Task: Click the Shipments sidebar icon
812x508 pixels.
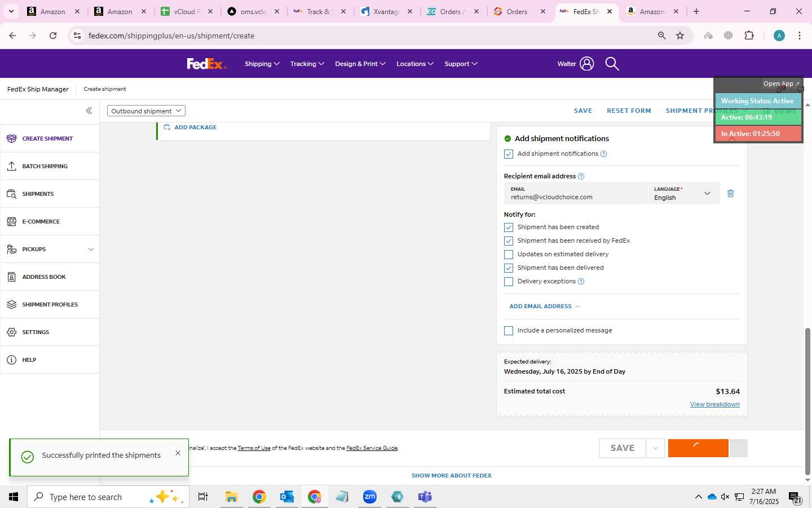Action: (12, 194)
